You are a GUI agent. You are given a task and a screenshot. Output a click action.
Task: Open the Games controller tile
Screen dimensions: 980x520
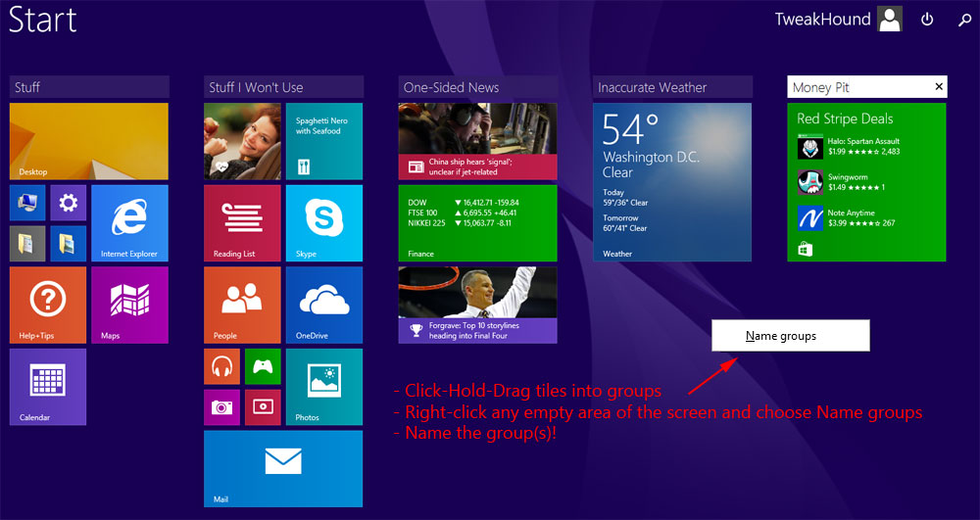(x=263, y=366)
